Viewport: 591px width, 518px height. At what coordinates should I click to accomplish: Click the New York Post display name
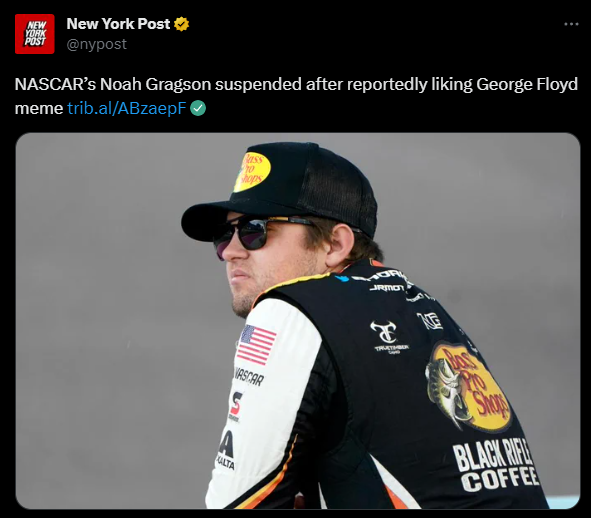point(118,24)
